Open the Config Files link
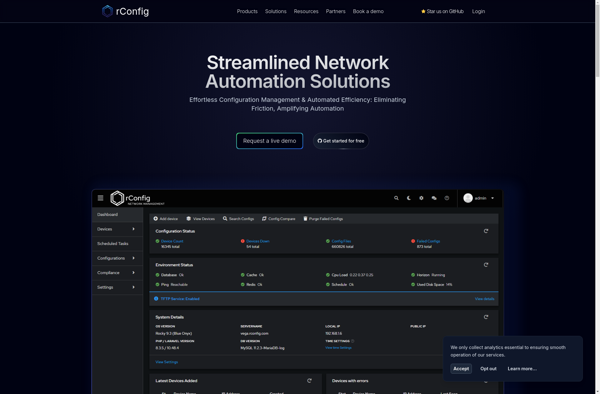Viewport: 600px width, 394px height. click(341, 241)
